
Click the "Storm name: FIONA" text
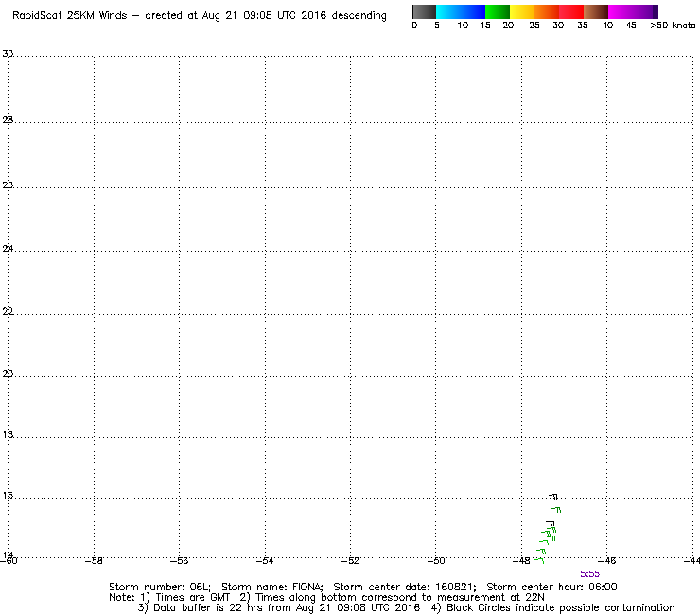point(271,587)
